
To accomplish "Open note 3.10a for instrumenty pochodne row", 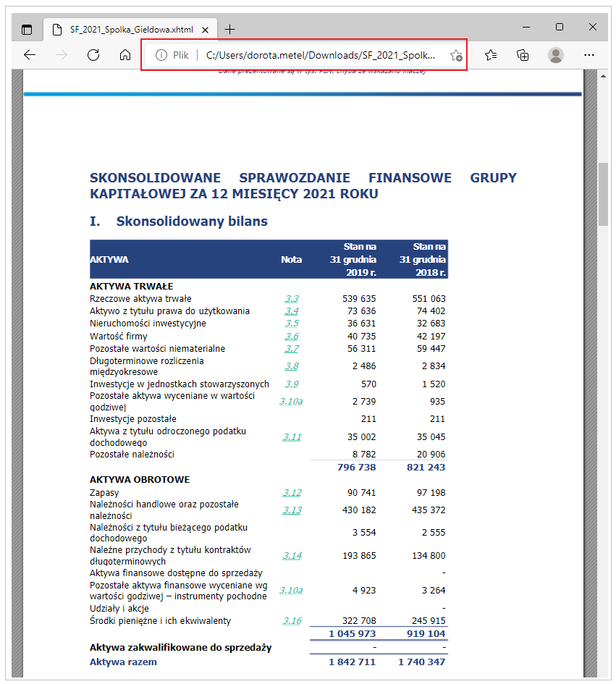I will coord(291,590).
